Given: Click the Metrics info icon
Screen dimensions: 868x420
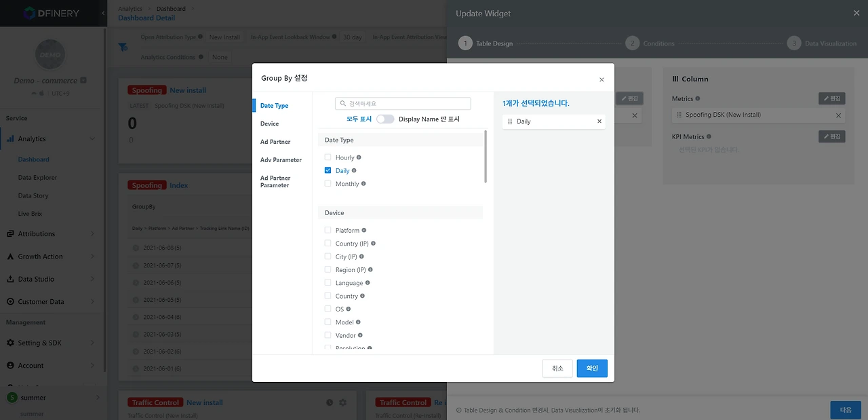Looking at the screenshot, I should (x=698, y=99).
